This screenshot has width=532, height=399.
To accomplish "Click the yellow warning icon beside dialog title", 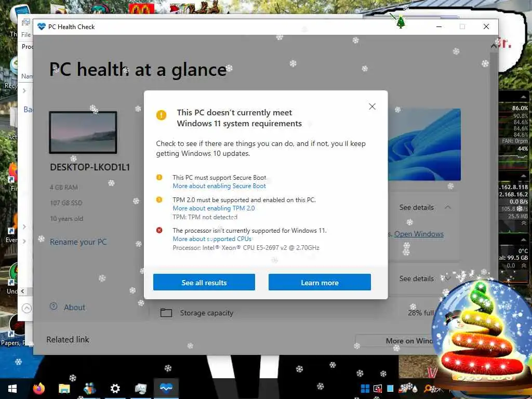I will 161,115.
